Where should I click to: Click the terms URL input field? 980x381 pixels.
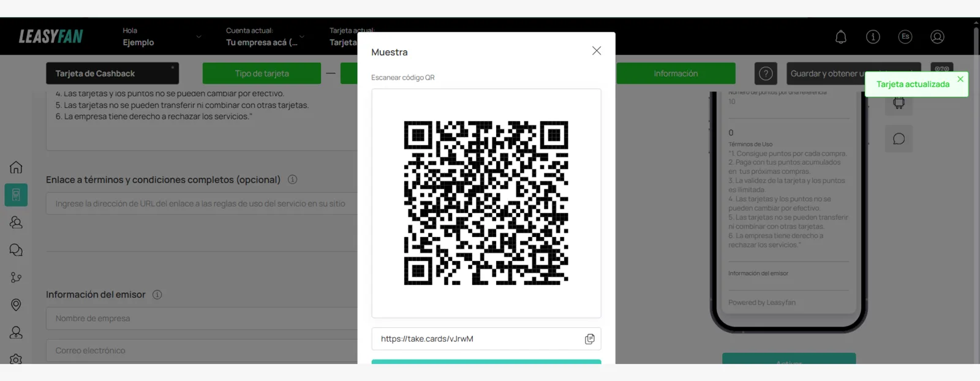click(202, 203)
